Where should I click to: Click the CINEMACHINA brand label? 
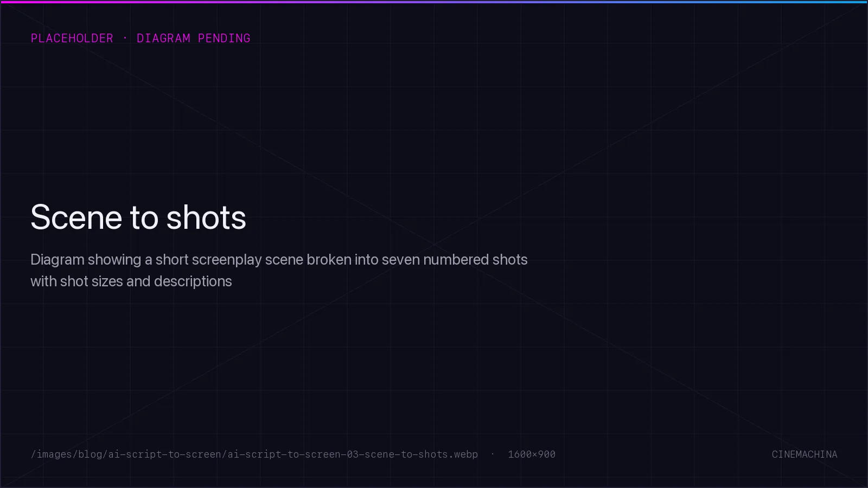point(805,454)
